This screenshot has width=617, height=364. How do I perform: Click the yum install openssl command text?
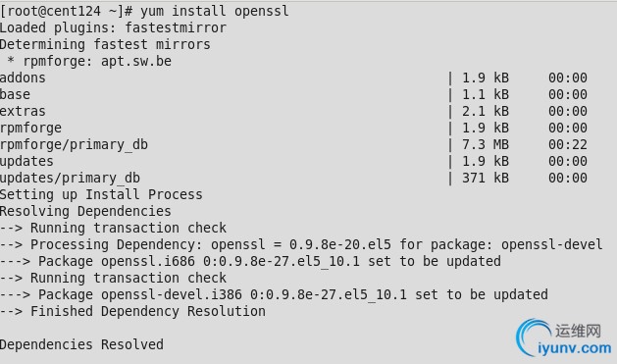[x=215, y=11]
